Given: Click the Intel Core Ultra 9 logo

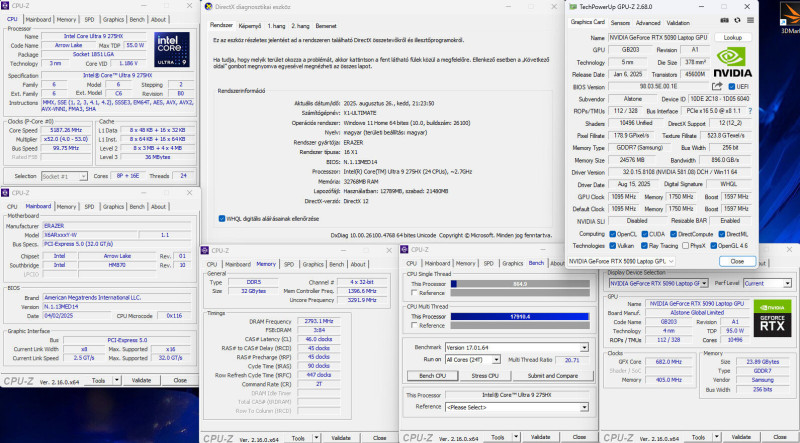Looking at the screenshot, I should click(x=172, y=50).
